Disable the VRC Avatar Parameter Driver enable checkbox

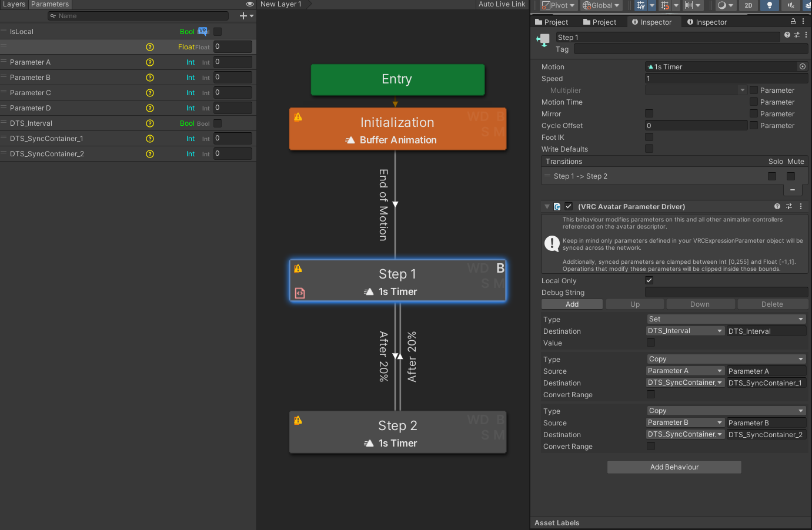[569, 206]
